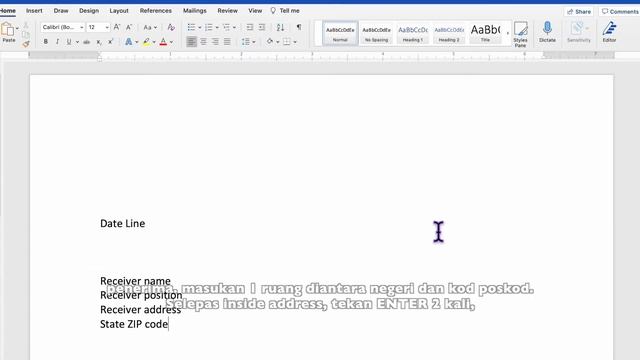Toggle underline formatting

point(69,42)
